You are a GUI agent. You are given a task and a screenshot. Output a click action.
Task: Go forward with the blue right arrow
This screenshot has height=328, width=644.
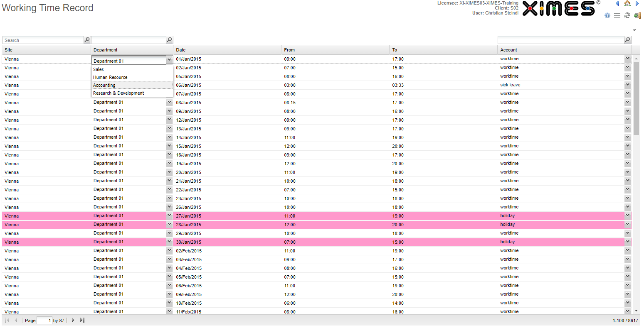(637, 3)
